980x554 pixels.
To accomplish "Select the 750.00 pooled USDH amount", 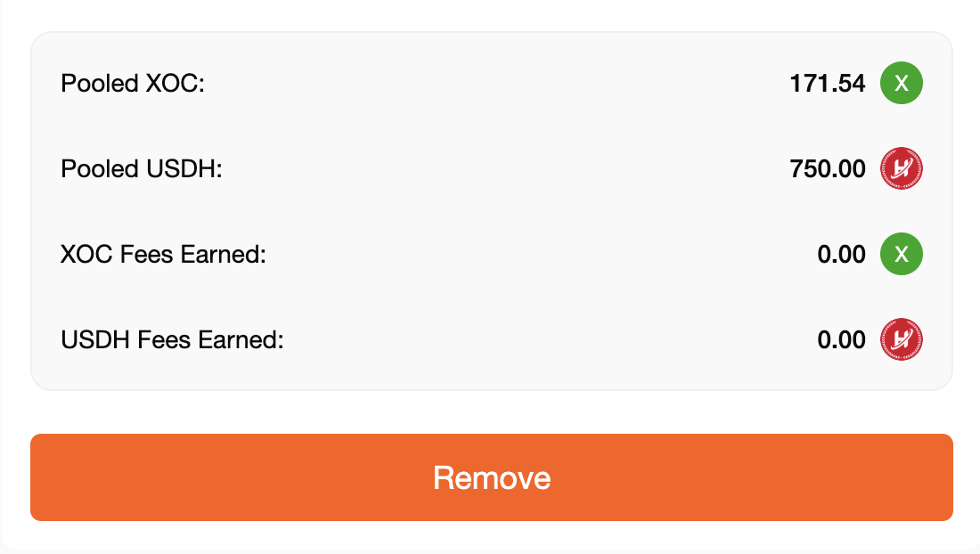I will [x=828, y=168].
